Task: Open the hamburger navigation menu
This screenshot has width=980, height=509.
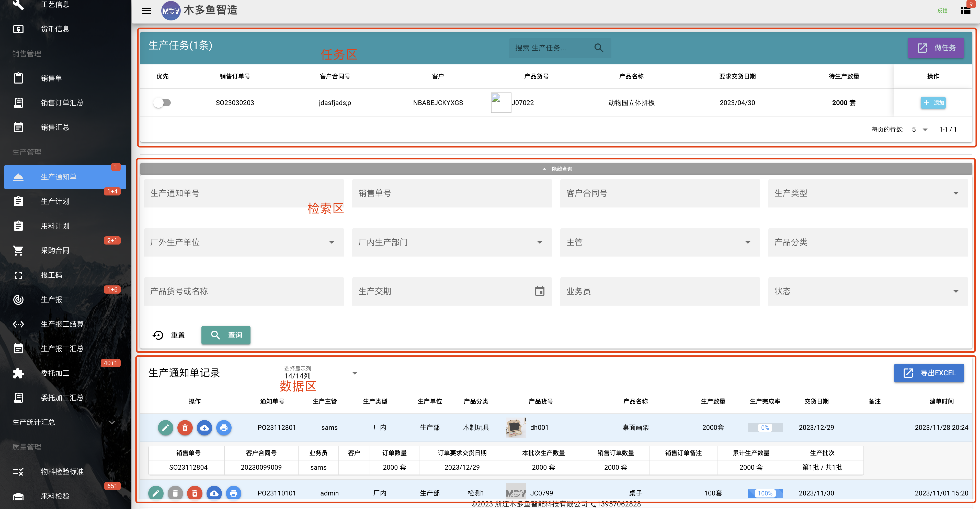Action: click(x=146, y=11)
